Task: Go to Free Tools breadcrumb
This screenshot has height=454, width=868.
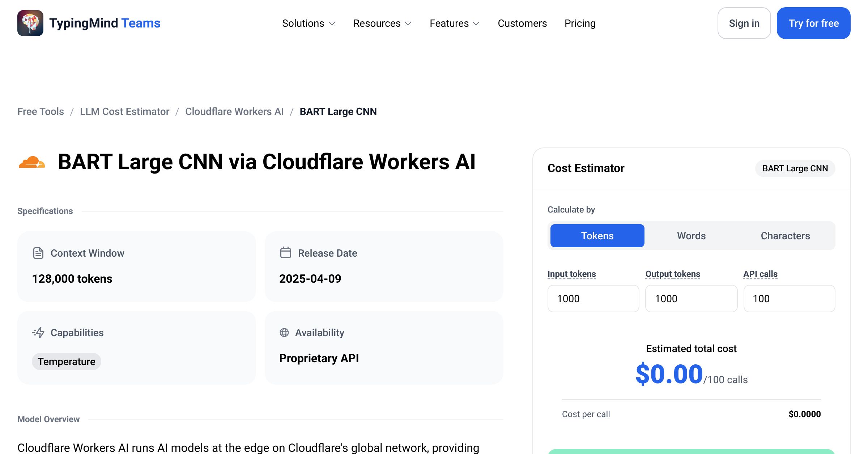Action: coord(41,111)
